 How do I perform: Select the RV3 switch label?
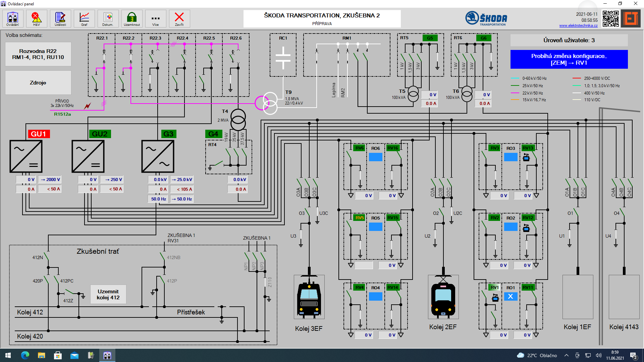[495, 148]
